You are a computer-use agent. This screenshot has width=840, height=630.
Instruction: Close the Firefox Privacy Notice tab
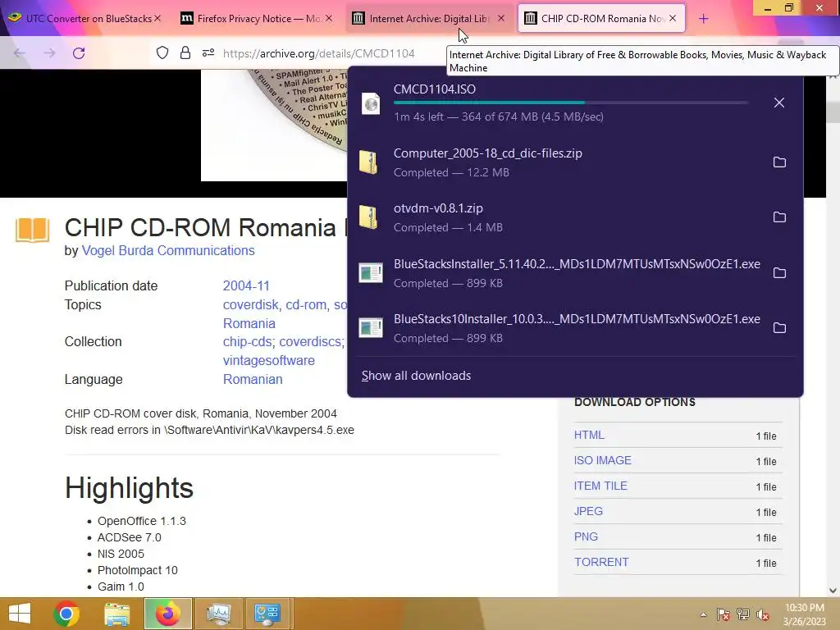click(x=329, y=18)
